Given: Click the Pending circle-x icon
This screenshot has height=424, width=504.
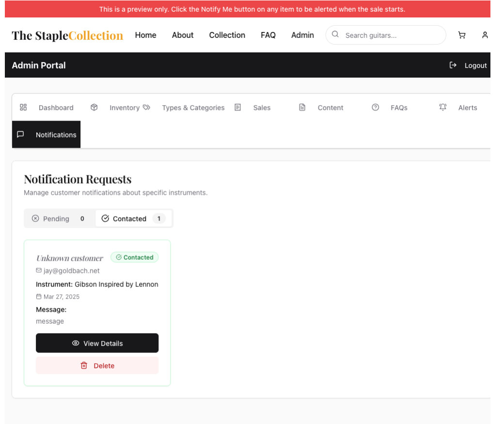Looking at the screenshot, I should coord(35,219).
